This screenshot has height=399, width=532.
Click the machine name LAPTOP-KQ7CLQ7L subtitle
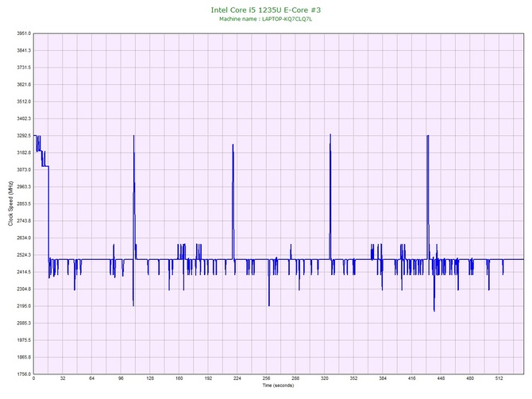265,19
